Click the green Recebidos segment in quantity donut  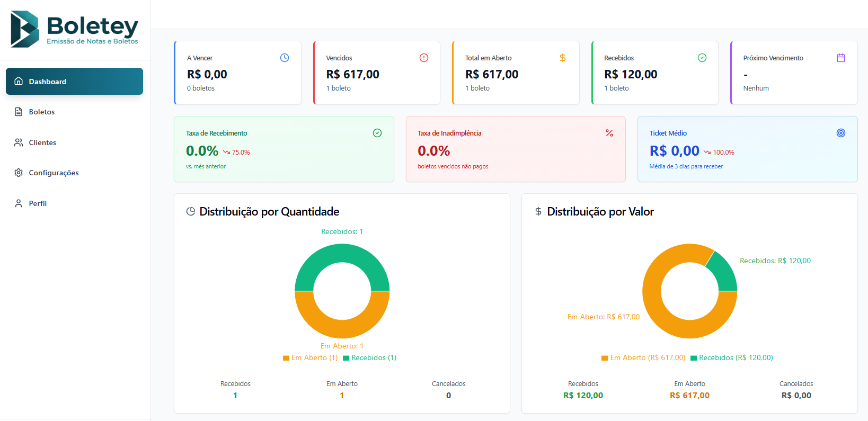(x=342, y=253)
